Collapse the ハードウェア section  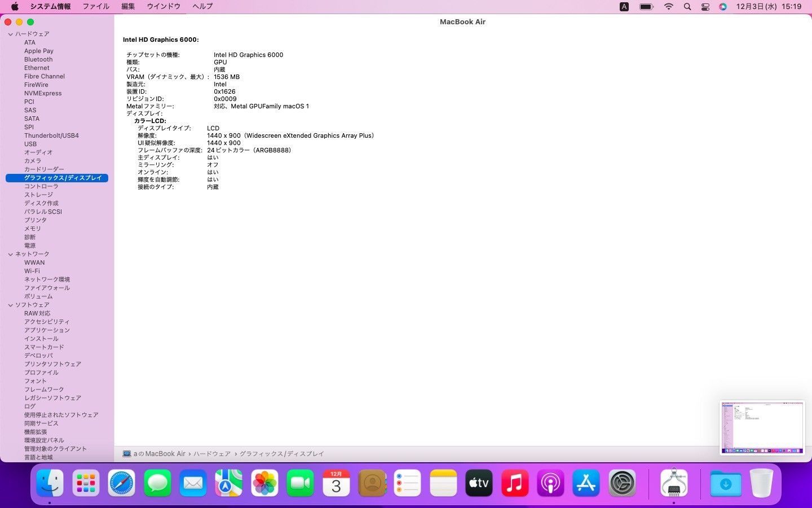coord(10,34)
